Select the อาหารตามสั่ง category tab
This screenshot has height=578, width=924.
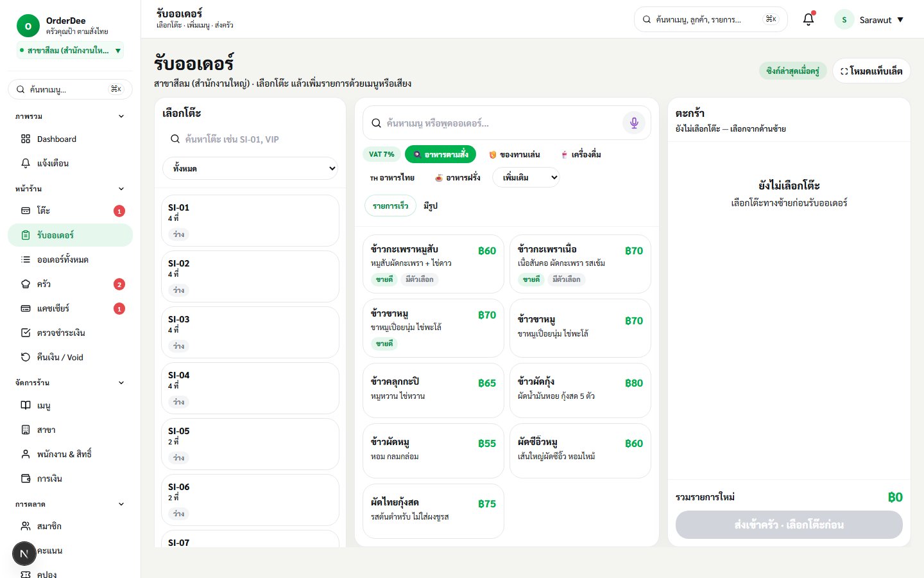click(440, 154)
